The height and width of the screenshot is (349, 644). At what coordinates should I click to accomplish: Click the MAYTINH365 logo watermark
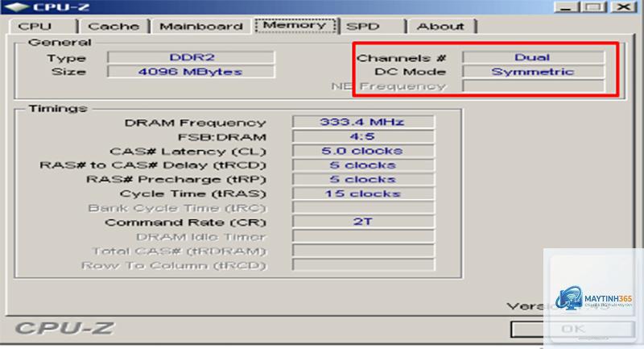[x=593, y=299]
